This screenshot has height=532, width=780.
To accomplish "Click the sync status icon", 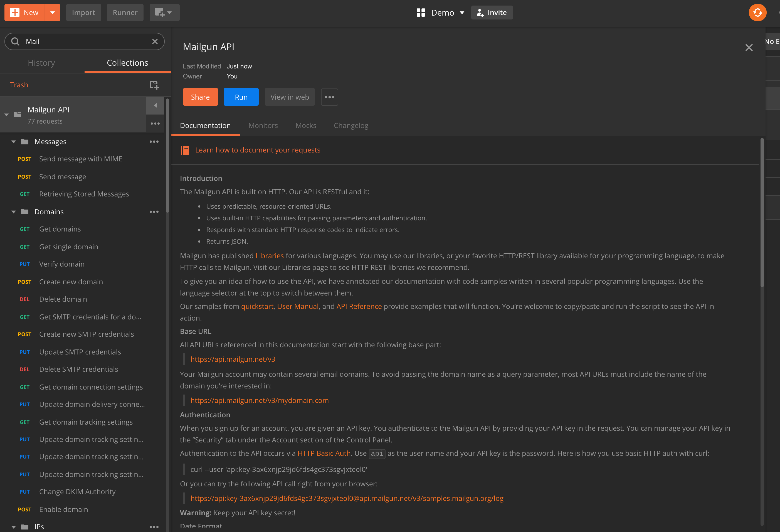I will 757,13.
